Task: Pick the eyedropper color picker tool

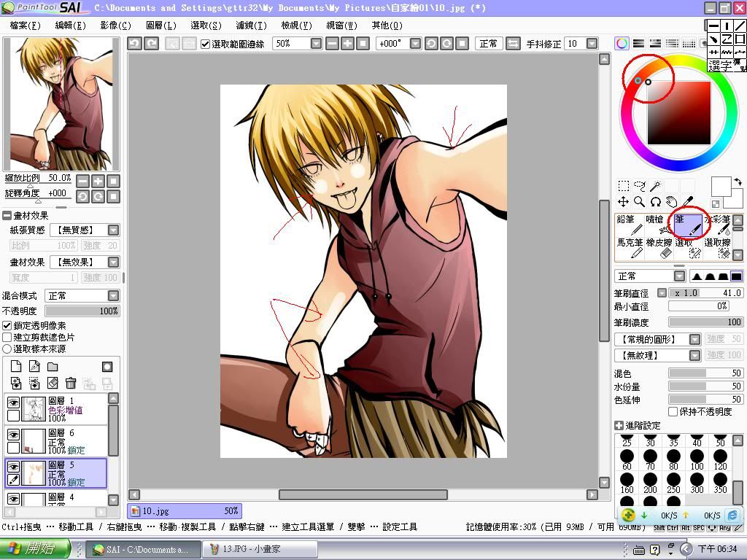Action: click(688, 202)
